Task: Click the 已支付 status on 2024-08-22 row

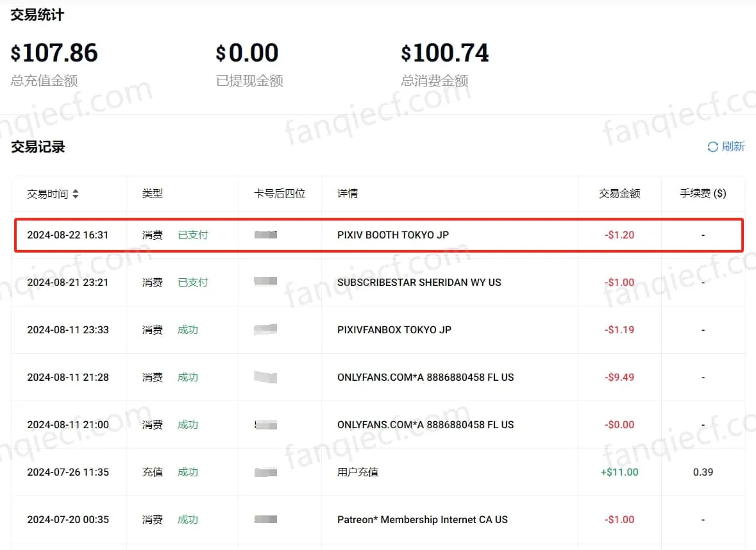Action: tap(193, 235)
